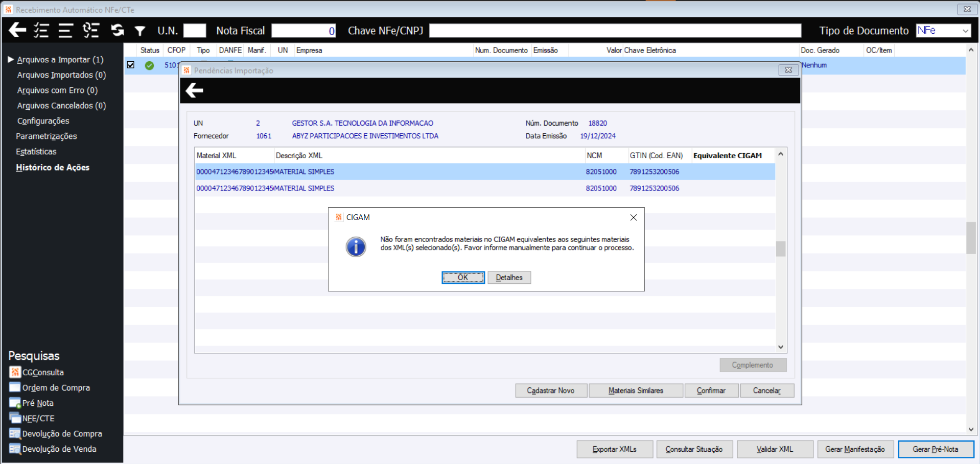The height and width of the screenshot is (464, 980).
Task: Close the CIGAM message box
Action: click(x=634, y=217)
